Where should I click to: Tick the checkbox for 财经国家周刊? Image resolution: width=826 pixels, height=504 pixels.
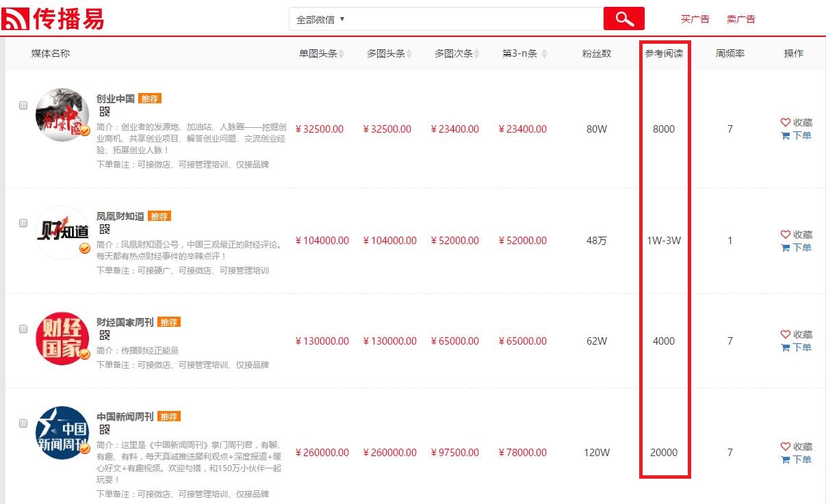point(23,329)
